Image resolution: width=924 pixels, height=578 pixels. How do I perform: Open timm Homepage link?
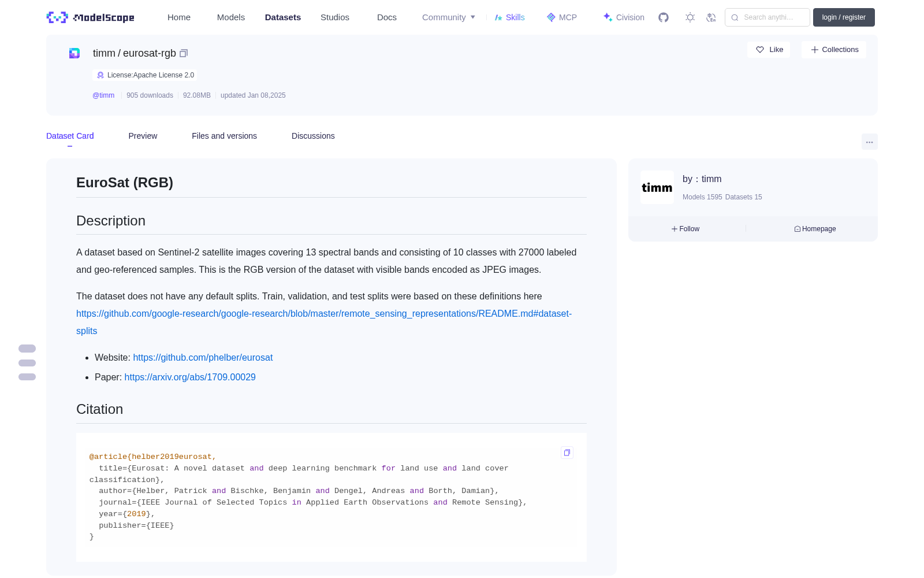(x=815, y=229)
